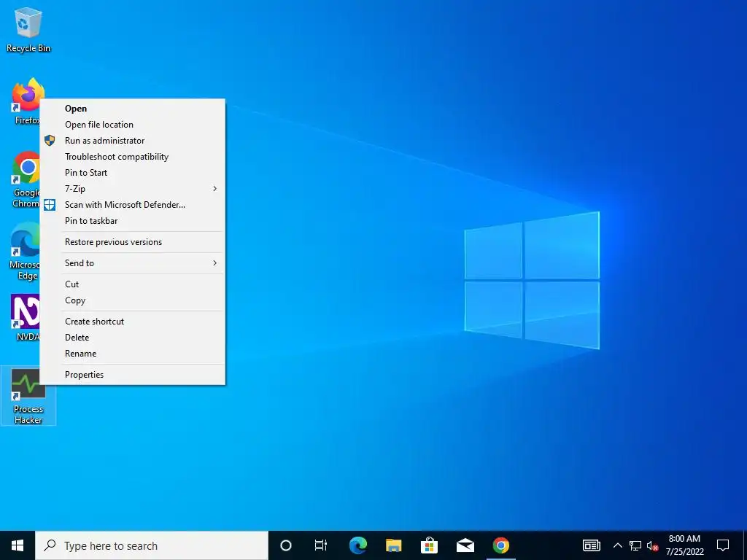Select Restore previous versions
This screenshot has width=747, height=560.
point(133,242)
